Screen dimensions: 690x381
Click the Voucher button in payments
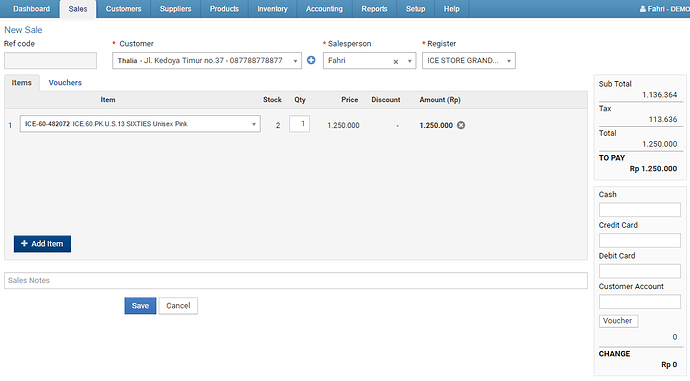(618, 321)
